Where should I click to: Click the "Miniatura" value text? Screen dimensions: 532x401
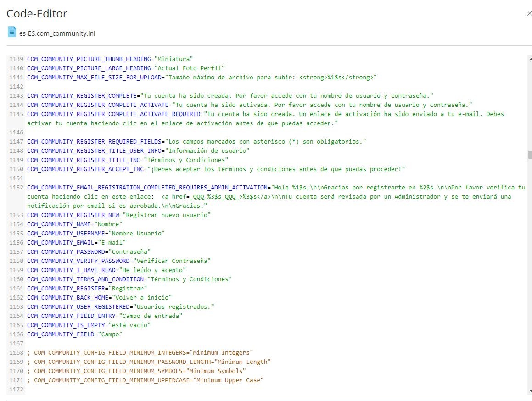point(174,59)
